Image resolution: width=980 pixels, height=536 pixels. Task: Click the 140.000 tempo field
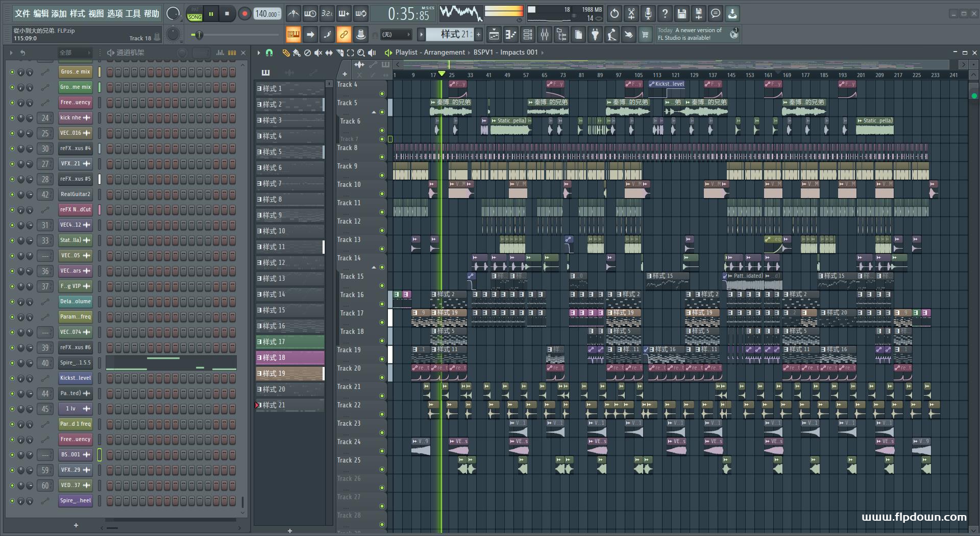coord(267,14)
